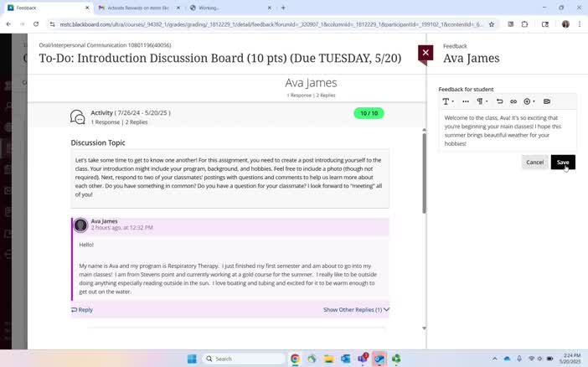Expand Show Other Replies (1)
The width and height of the screenshot is (588, 367).
pos(356,309)
